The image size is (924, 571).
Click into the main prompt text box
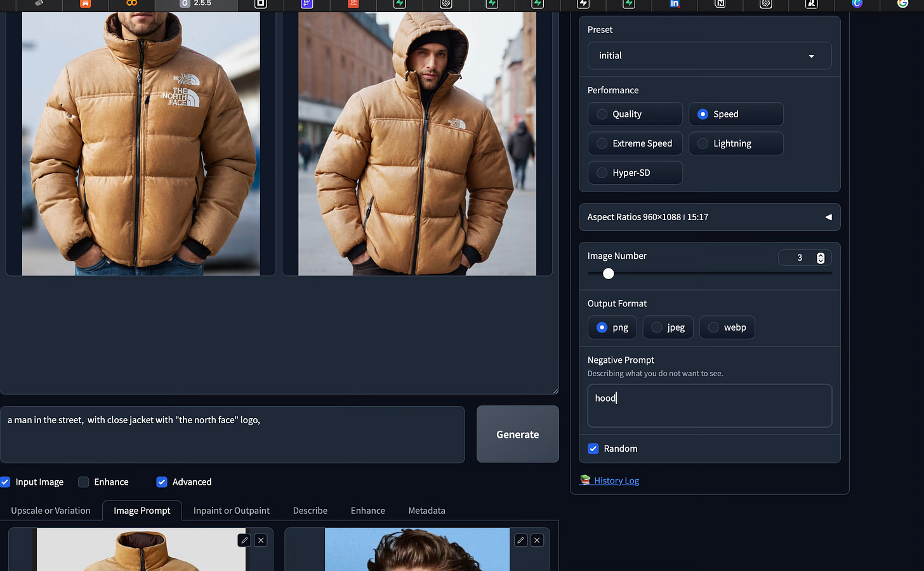[232, 435]
